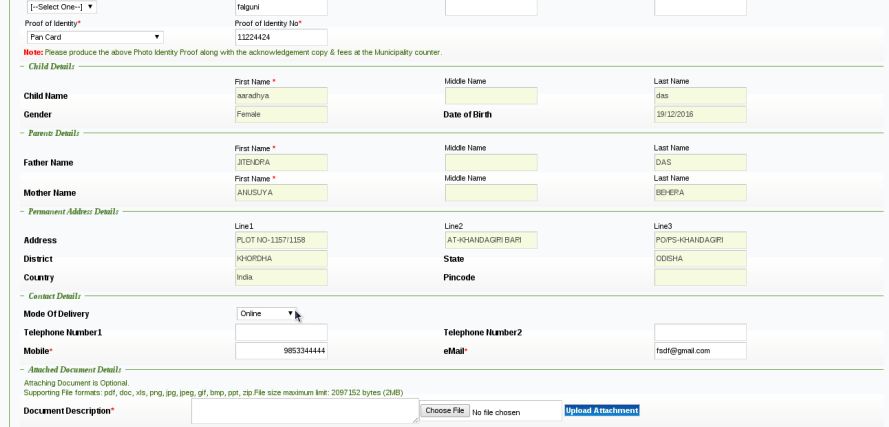This screenshot has width=889, height=427.
Task: Click the Upload Attachment button
Action: 602,411
